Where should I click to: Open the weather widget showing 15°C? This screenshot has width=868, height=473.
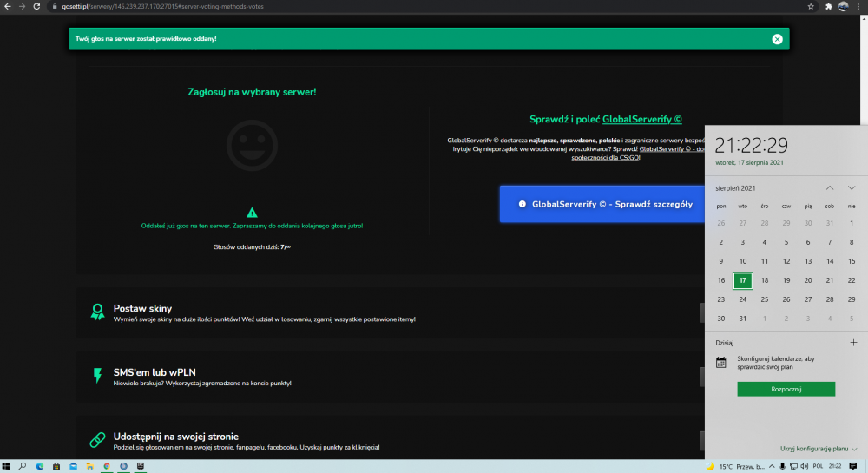click(736, 466)
